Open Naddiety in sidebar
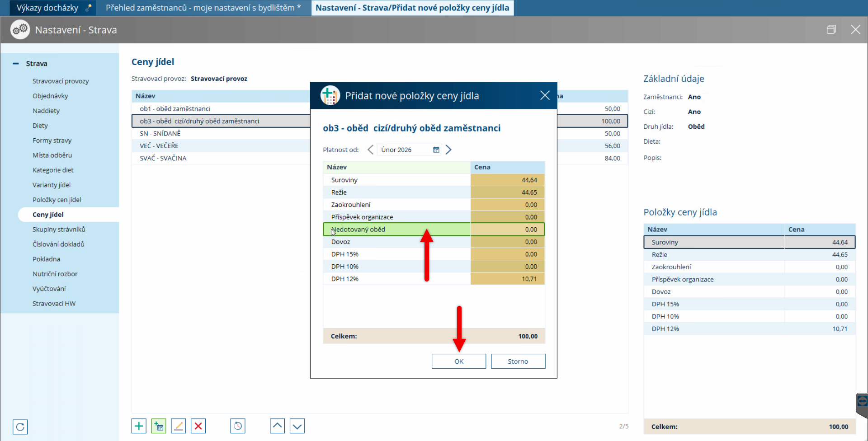The width and height of the screenshot is (868, 441). tap(46, 111)
